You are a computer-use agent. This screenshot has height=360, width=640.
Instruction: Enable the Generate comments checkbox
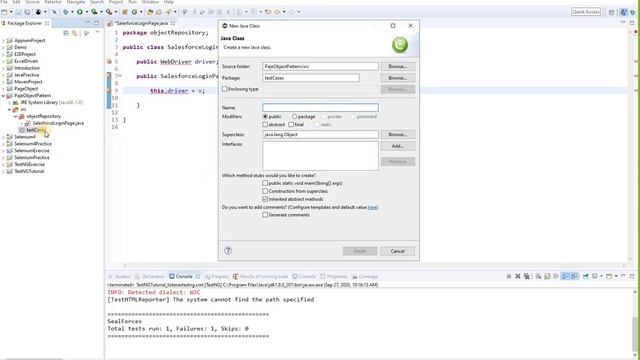tap(265, 215)
